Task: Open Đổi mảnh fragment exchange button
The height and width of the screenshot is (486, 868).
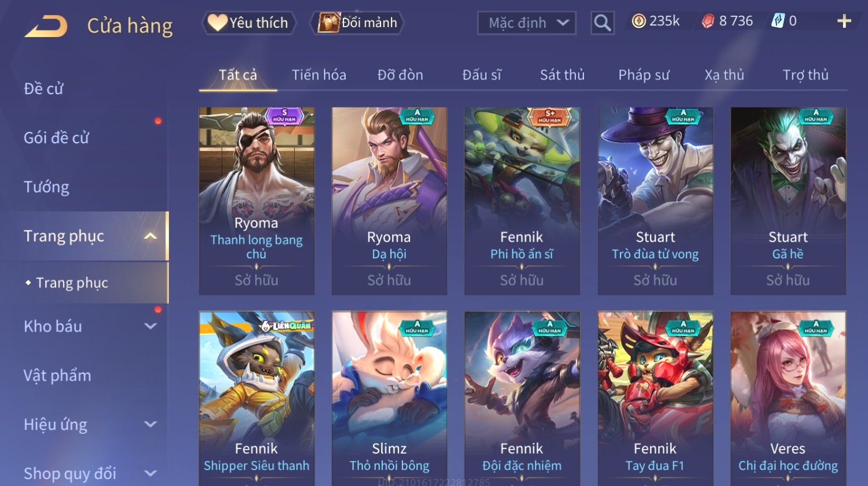Action: click(357, 23)
